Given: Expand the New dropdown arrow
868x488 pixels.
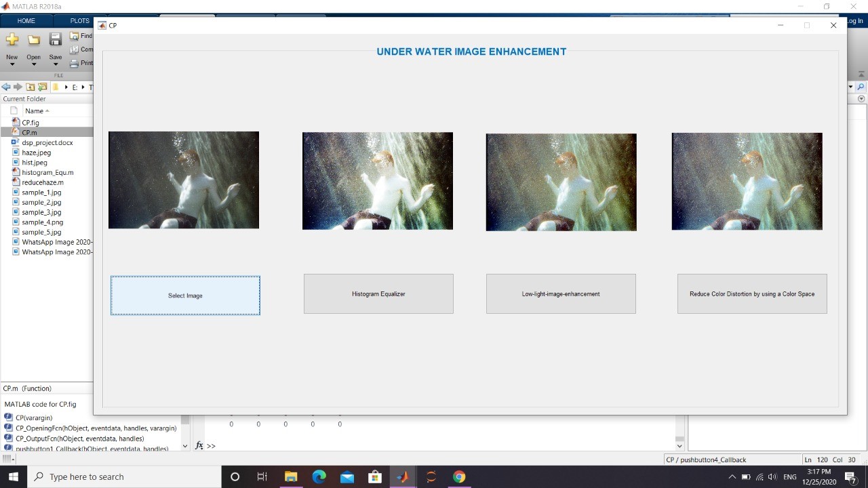Looking at the screenshot, I should point(12,65).
